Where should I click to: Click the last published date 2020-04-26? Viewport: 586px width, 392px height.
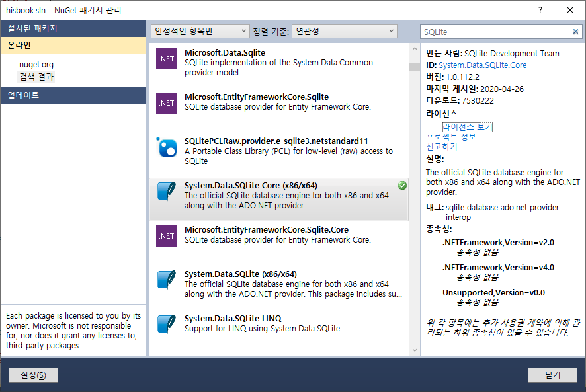[x=502, y=89]
